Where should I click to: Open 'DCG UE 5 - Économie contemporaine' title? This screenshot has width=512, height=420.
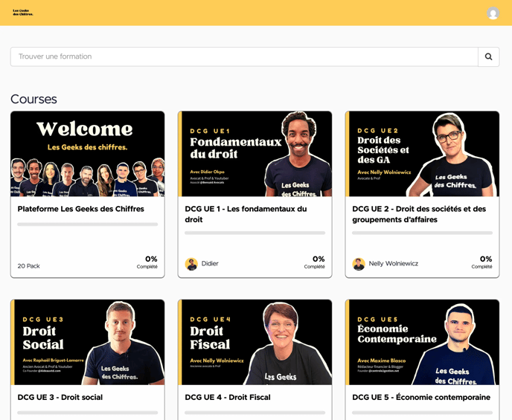coord(421,397)
